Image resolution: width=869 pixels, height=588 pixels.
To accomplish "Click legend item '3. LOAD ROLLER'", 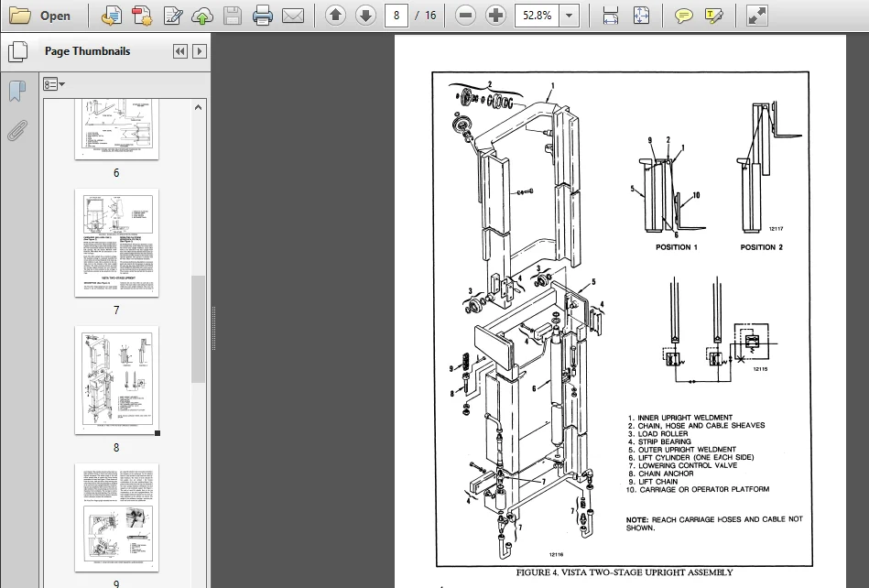I will [657, 434].
